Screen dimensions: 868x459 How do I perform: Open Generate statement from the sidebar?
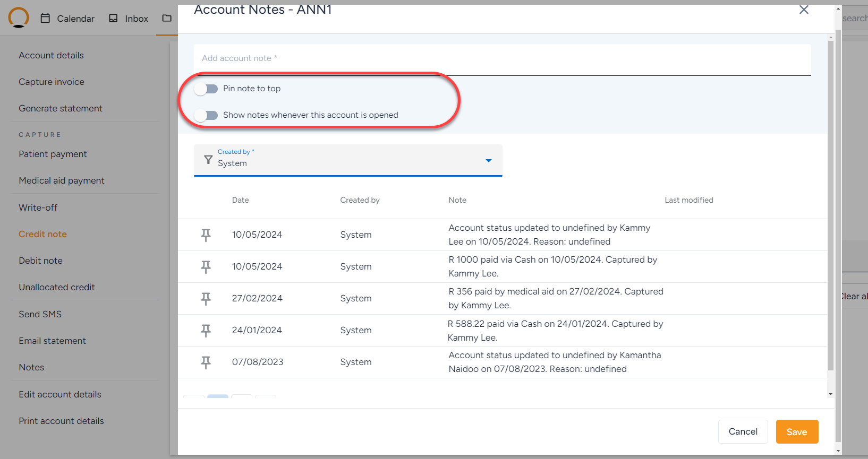coord(61,108)
